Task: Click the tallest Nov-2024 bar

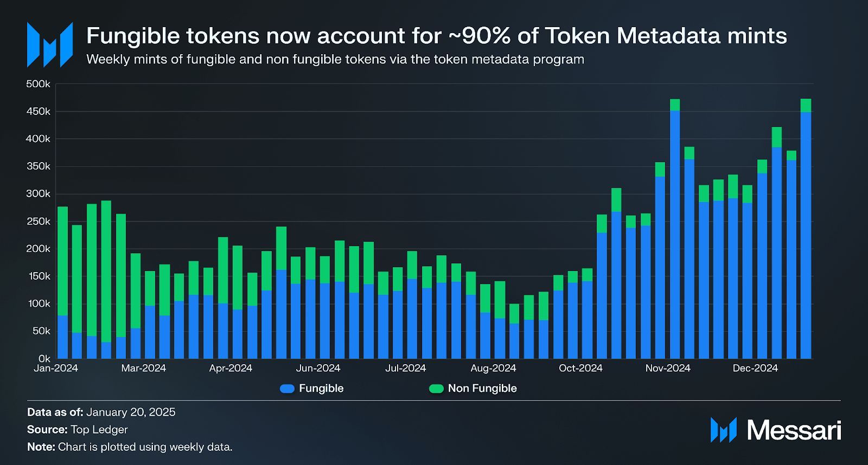Action: (675, 229)
